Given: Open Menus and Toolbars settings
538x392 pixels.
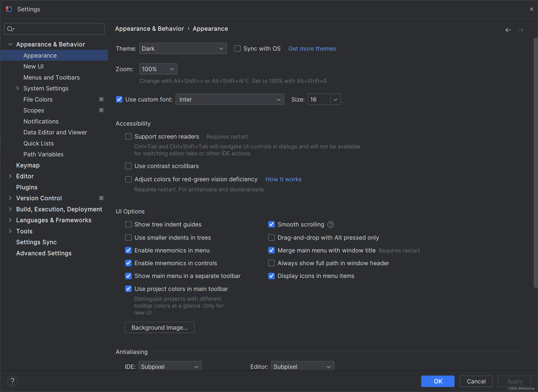Looking at the screenshot, I should 51,77.
